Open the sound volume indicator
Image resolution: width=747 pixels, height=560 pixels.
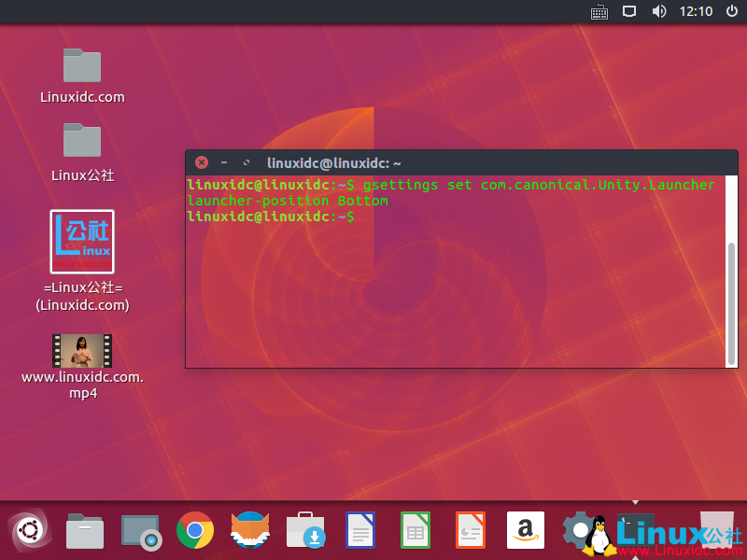(659, 11)
